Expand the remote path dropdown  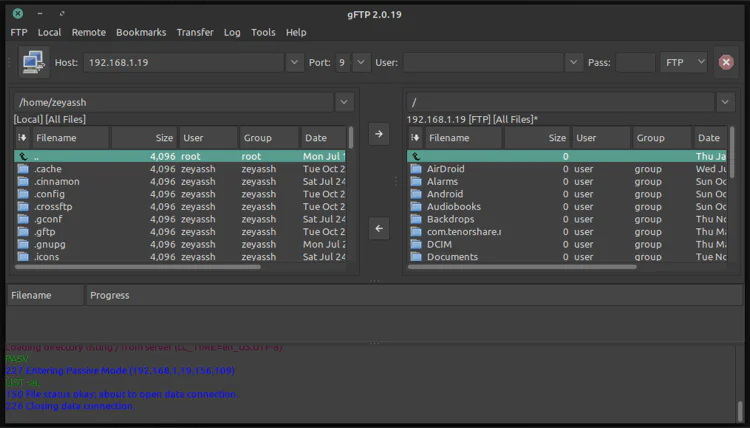726,102
